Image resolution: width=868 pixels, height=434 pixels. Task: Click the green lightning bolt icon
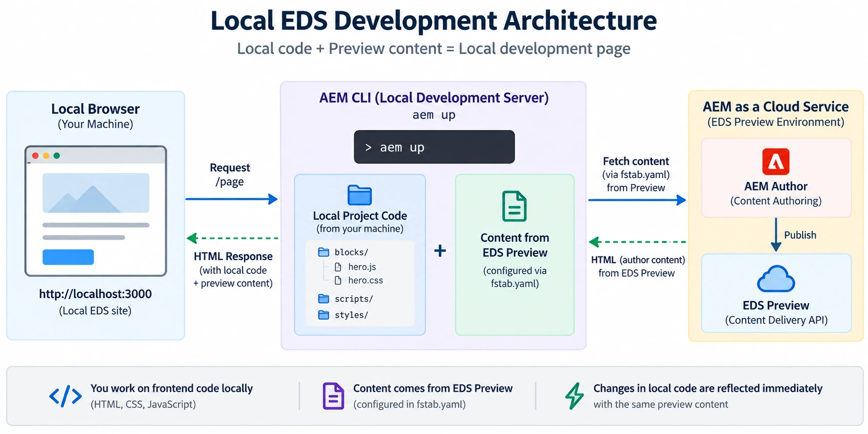(574, 396)
